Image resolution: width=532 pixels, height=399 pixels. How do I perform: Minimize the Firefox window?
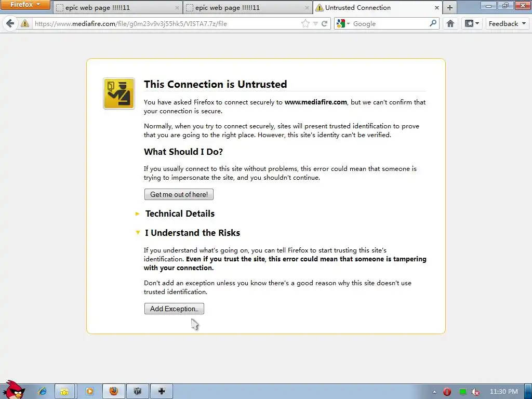pos(488,5)
